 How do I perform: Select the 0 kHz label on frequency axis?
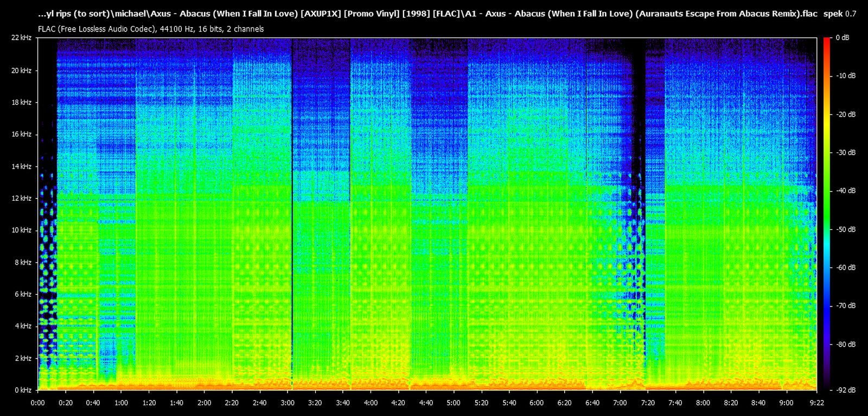tap(23, 390)
